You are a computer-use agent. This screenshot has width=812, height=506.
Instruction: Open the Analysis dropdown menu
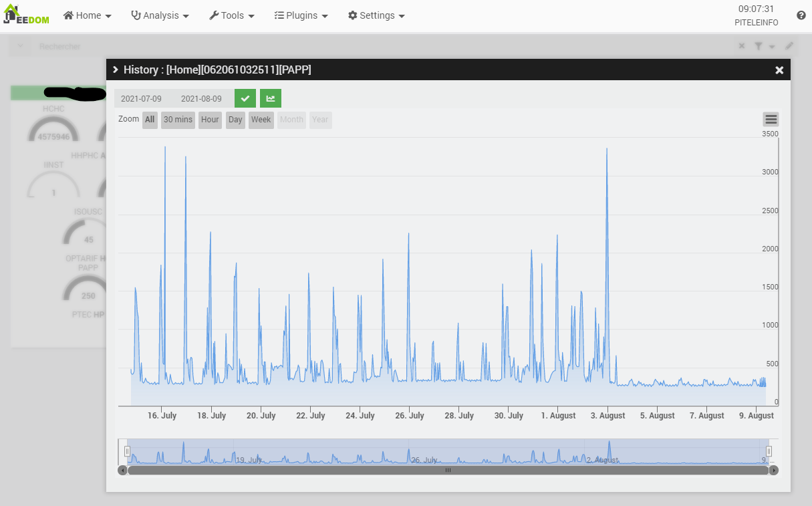pos(160,15)
